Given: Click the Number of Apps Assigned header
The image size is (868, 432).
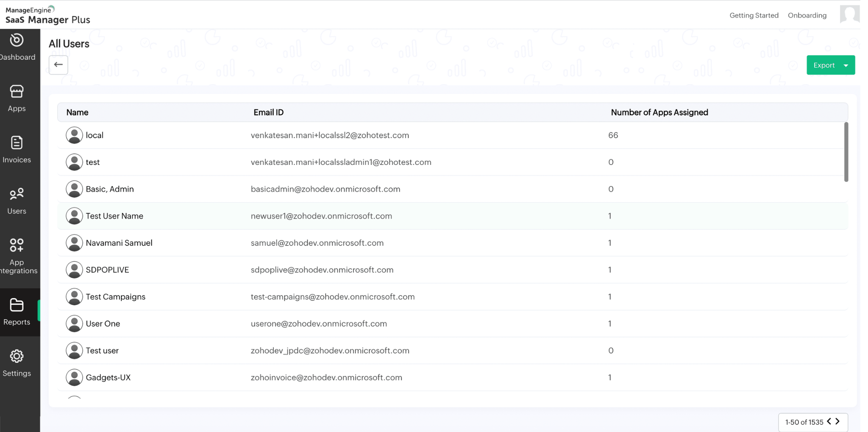Looking at the screenshot, I should tap(659, 112).
